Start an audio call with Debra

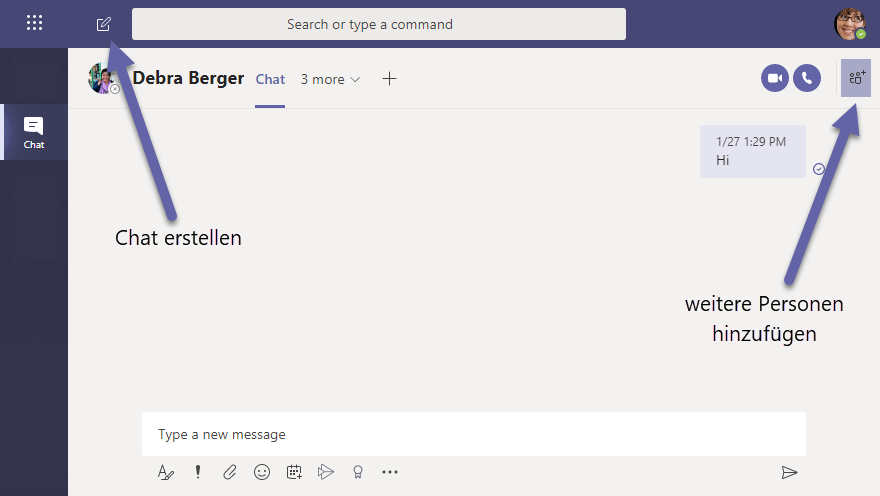click(807, 78)
